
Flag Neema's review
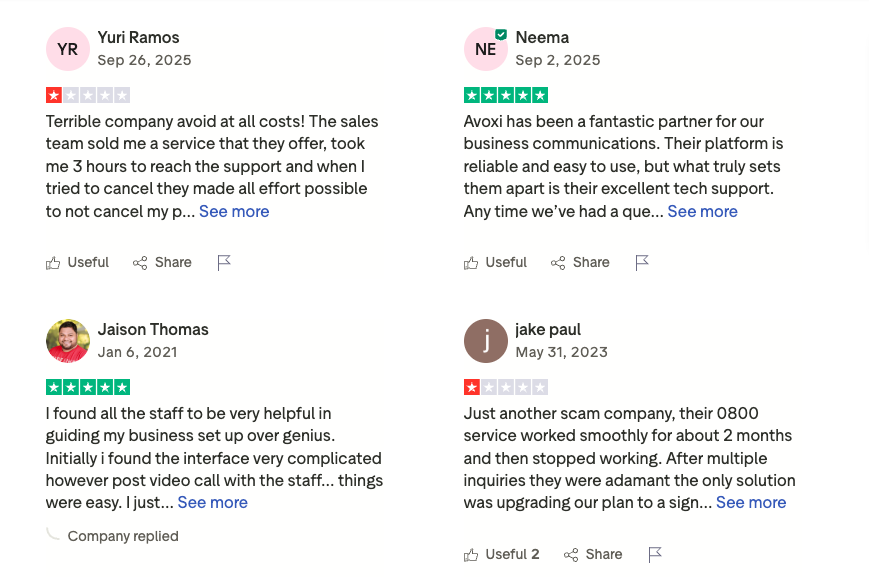642,263
